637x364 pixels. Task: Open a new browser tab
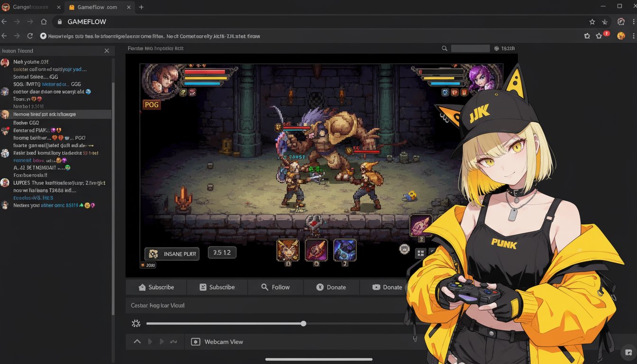[141, 7]
